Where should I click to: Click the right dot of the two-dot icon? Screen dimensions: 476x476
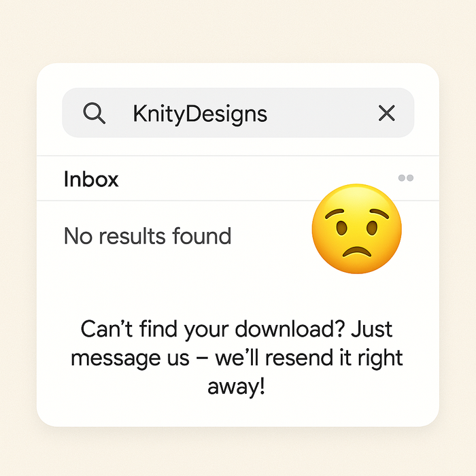pos(410,178)
